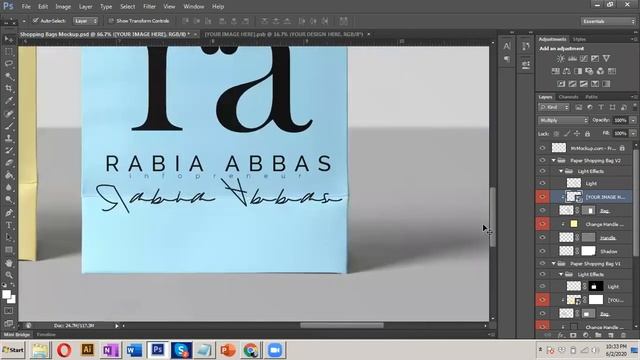Filter layers by type layers
Viewport: 640px width, 360px height.
click(x=601, y=107)
